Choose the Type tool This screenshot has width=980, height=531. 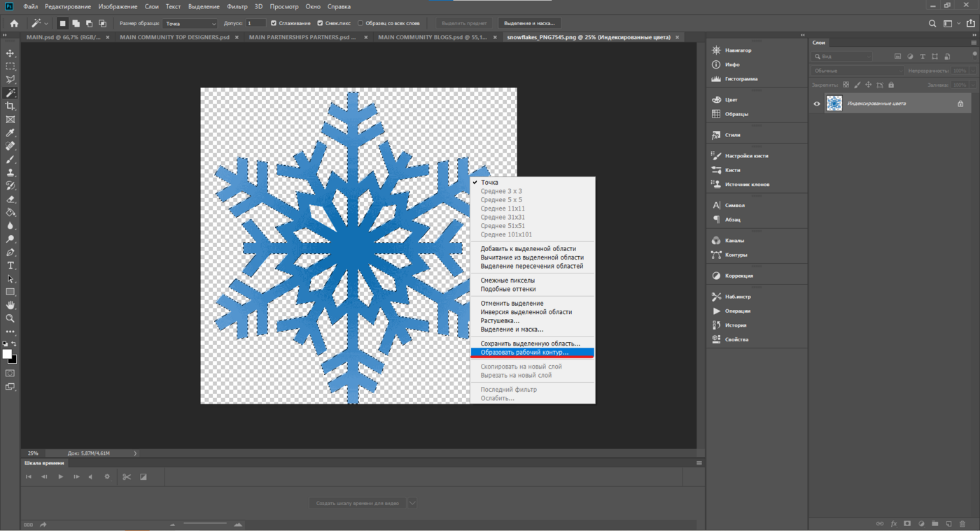10,266
